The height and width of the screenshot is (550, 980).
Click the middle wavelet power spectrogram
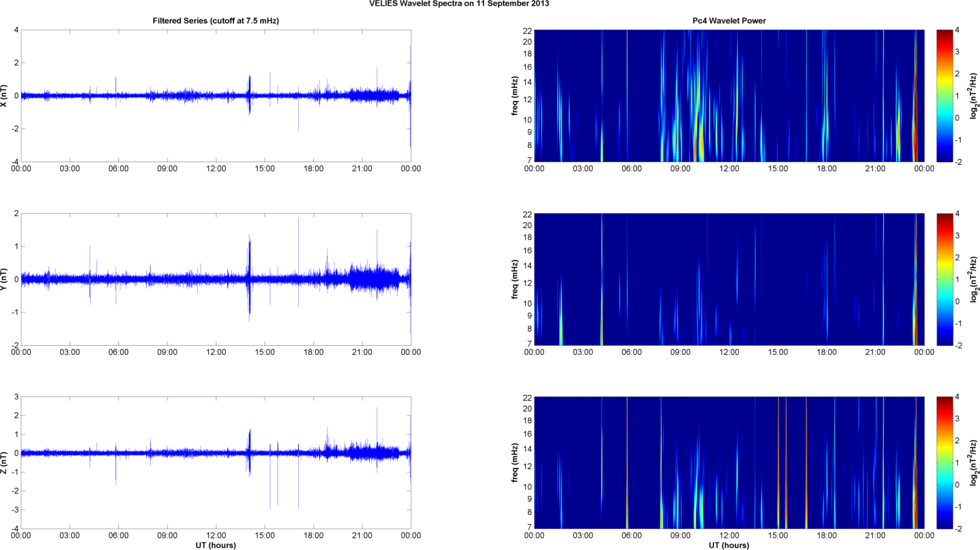728,279
